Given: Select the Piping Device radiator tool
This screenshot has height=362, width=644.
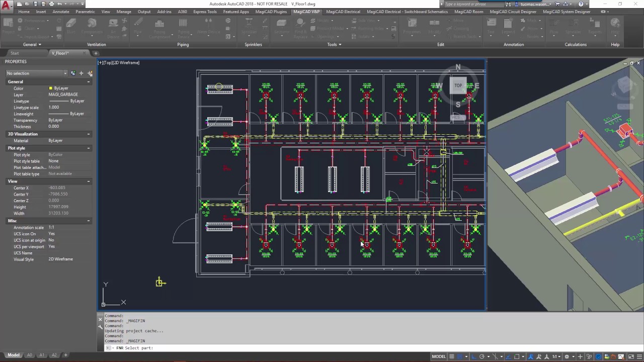Looking at the screenshot, I should [183, 28].
